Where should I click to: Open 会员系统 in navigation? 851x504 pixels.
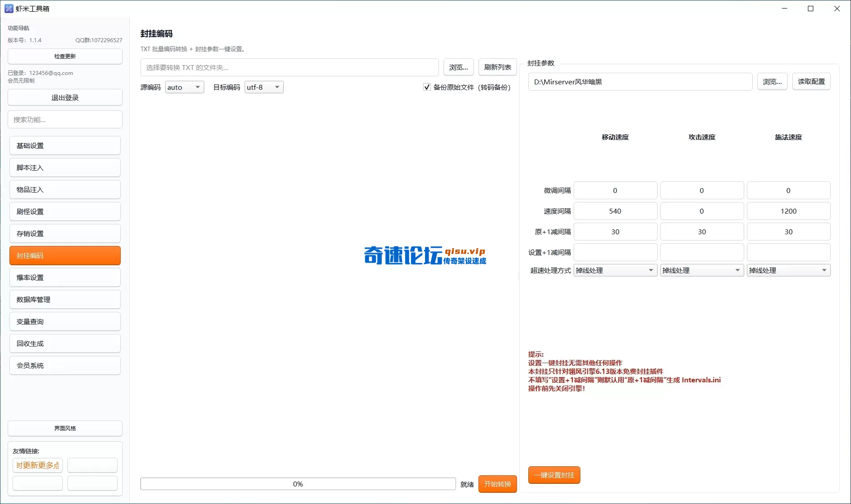(65, 365)
